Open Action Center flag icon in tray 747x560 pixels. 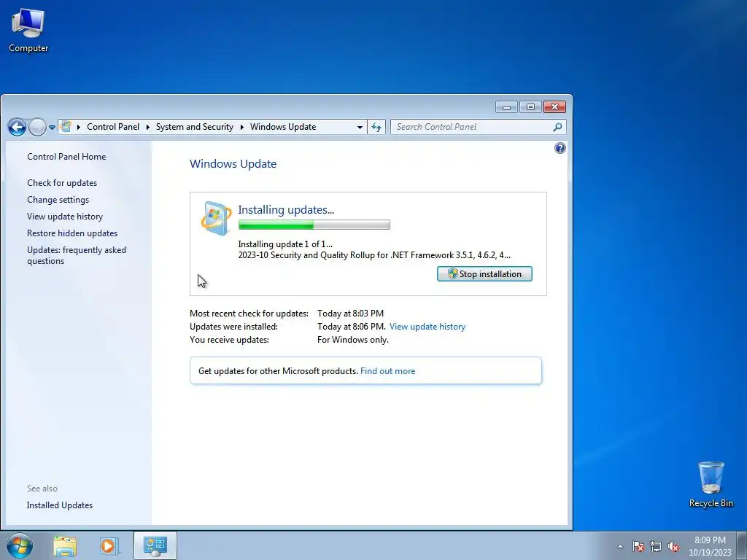(638, 546)
